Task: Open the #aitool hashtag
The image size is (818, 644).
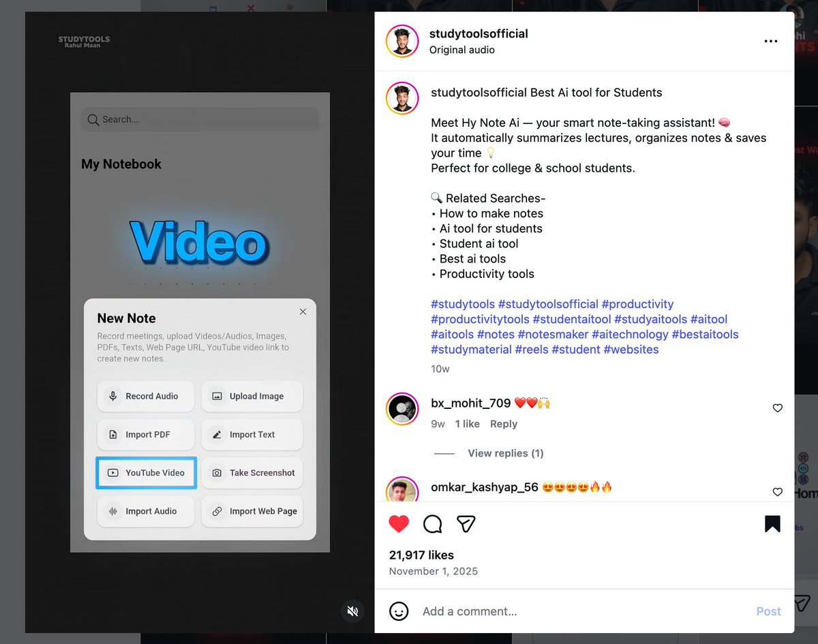Action: tap(709, 319)
